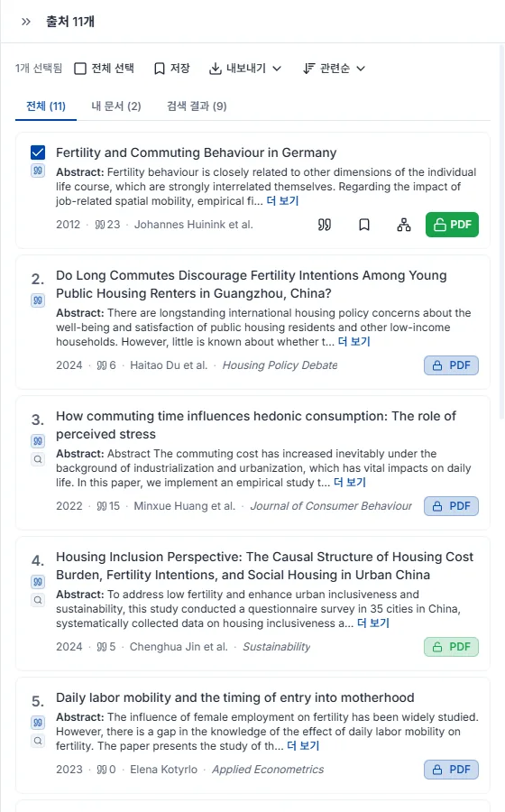Click the 저장 save button
Viewport: 505px width, 812px height.
[x=172, y=69]
